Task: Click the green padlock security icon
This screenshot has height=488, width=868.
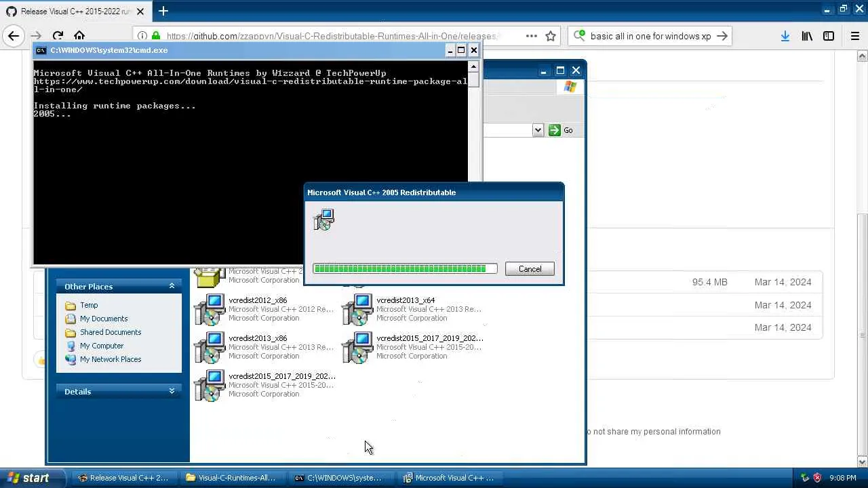Action: coord(156,36)
